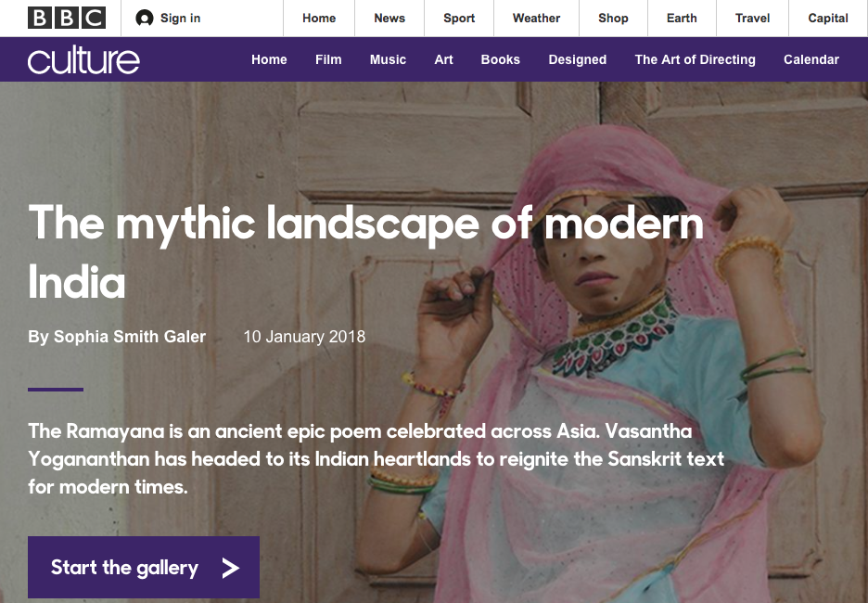
Task: Open the Weather page
Action: point(537,18)
